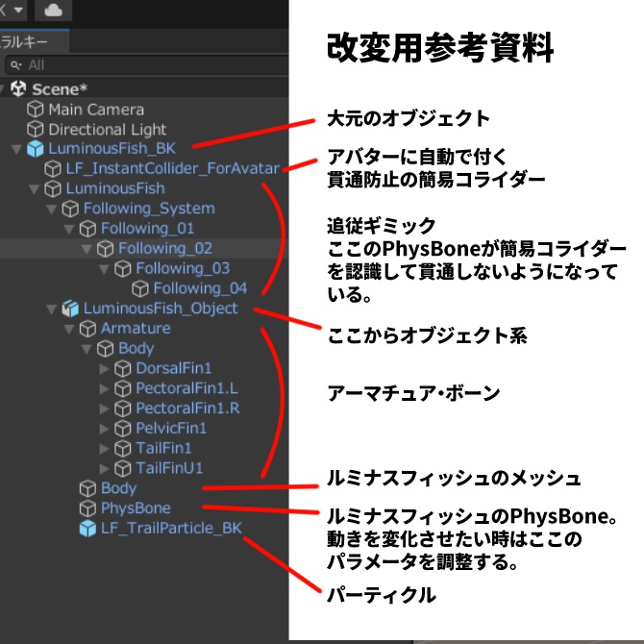This screenshot has height=644, width=644.
Task: Click the cloud services icon in the toolbar
Action: tap(54, 10)
